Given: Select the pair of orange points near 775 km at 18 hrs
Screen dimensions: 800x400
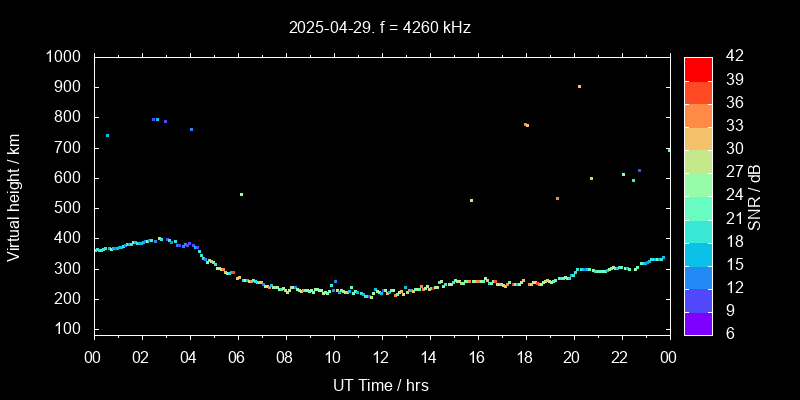Looking at the screenshot, I should click(x=526, y=125).
